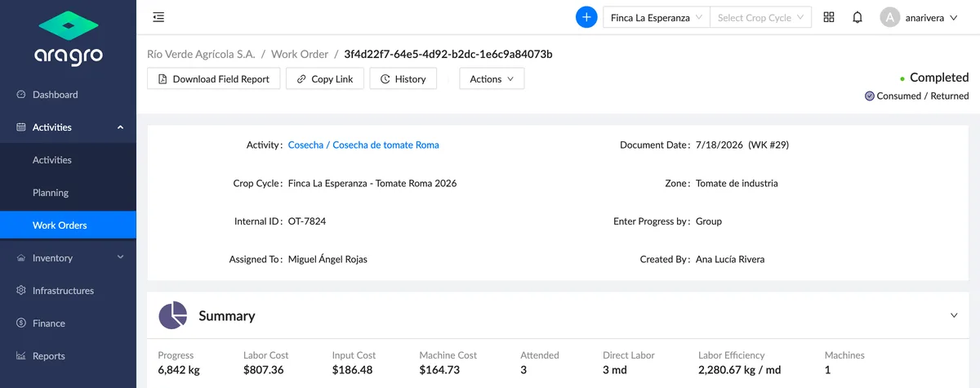
Task: Copy Link to this work order
Action: tap(325, 78)
